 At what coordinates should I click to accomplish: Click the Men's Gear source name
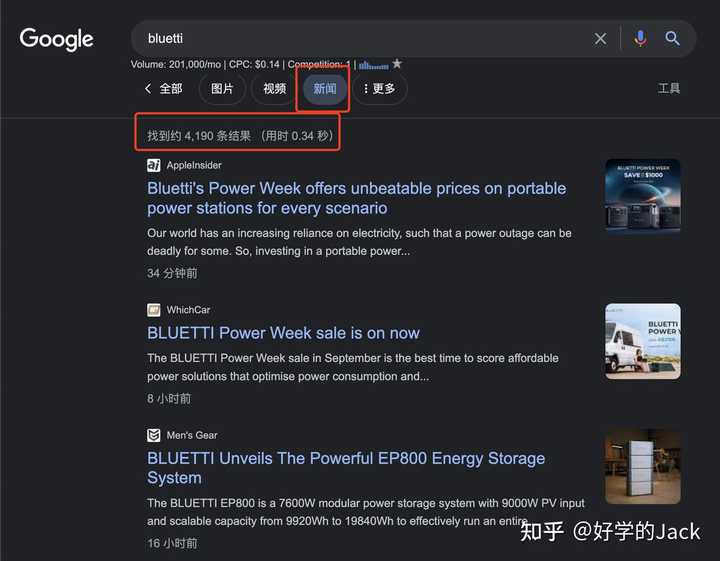coord(192,435)
